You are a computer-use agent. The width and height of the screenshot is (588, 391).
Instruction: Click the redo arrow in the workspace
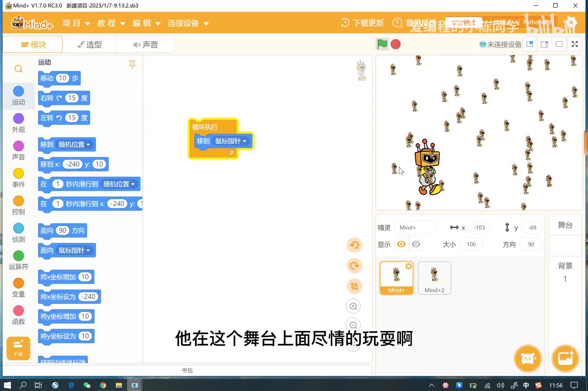(354, 266)
